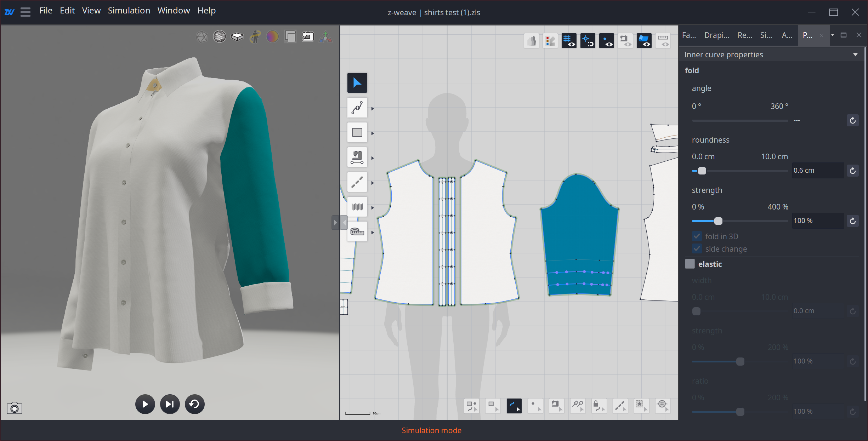Click the fold strength slider handle
The width and height of the screenshot is (868, 441).
(x=718, y=221)
